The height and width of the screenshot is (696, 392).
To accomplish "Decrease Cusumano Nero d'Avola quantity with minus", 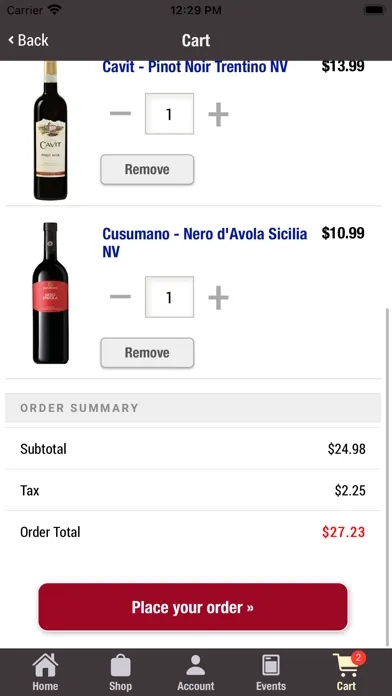I will 120,297.
